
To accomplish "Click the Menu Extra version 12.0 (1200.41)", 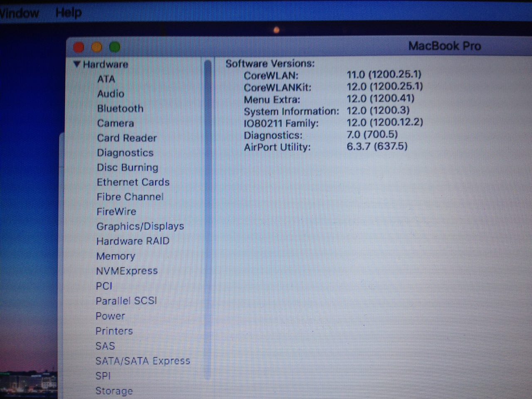I will click(381, 99).
